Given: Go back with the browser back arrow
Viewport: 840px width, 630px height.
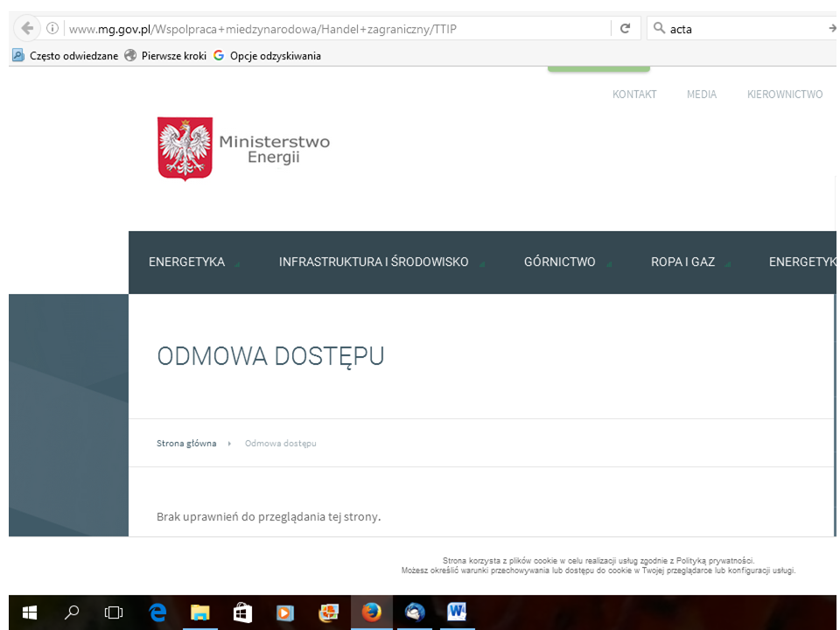Looking at the screenshot, I should [27, 28].
